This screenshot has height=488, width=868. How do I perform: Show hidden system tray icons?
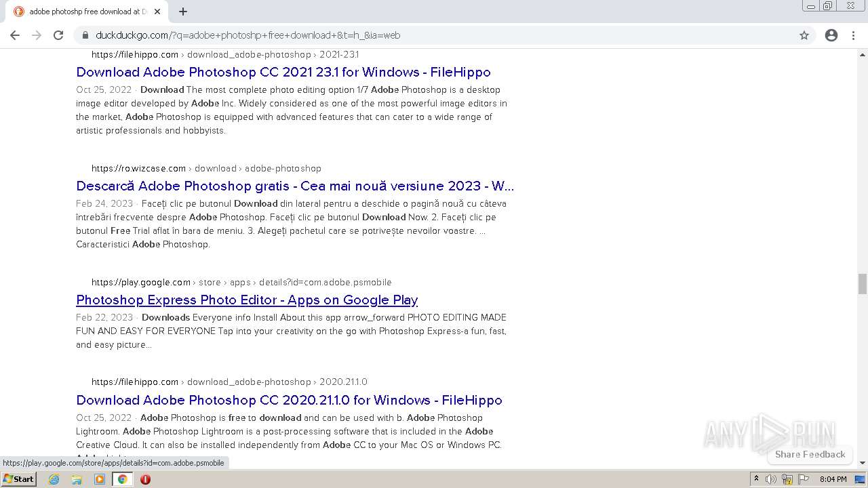point(756,479)
